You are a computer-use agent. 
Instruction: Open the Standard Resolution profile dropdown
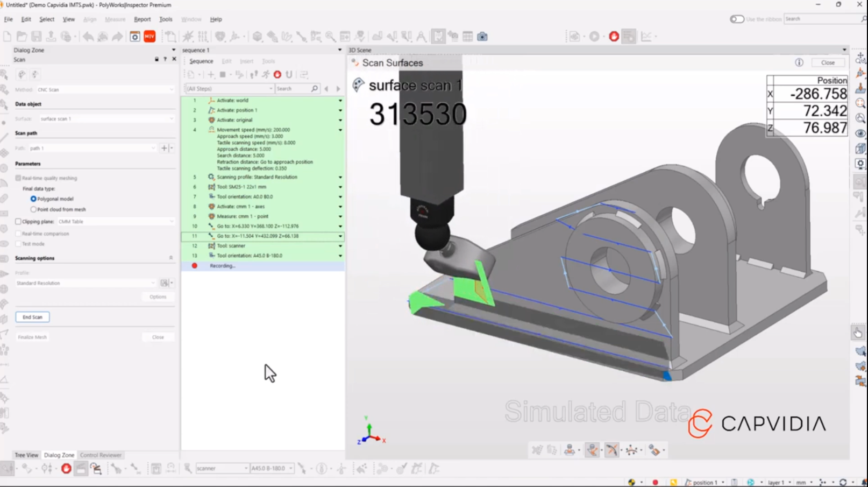[86, 283]
